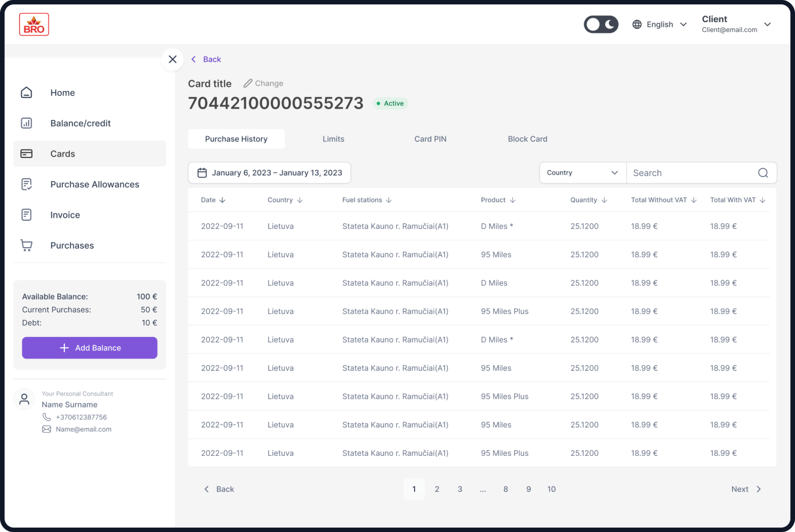Go Back via top breadcrumb link
Image resolution: width=795 pixels, height=532 pixels.
[x=206, y=59]
